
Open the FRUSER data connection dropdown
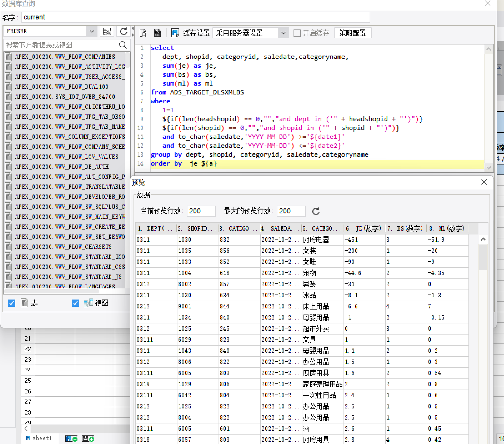click(92, 31)
